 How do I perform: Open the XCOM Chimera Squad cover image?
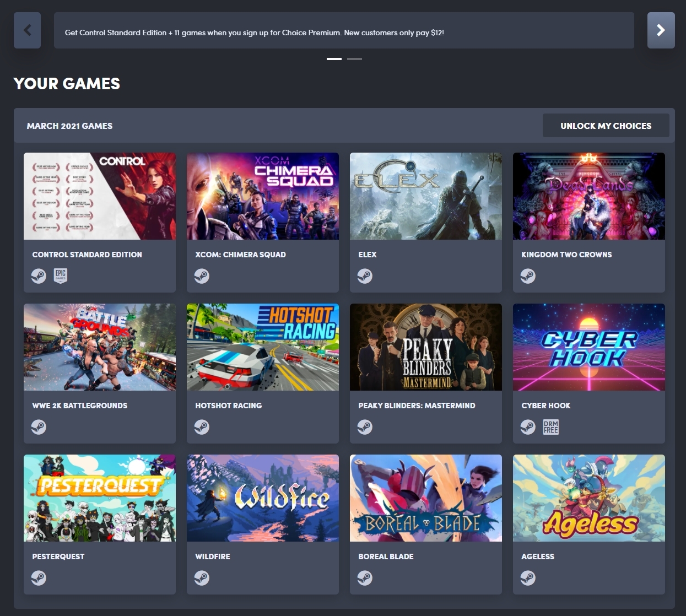pyautogui.click(x=263, y=196)
